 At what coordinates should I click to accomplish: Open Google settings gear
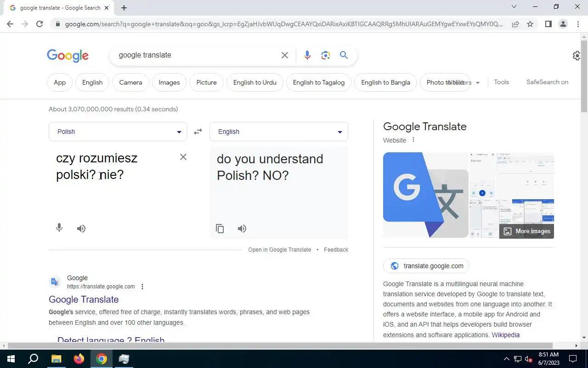577,56
